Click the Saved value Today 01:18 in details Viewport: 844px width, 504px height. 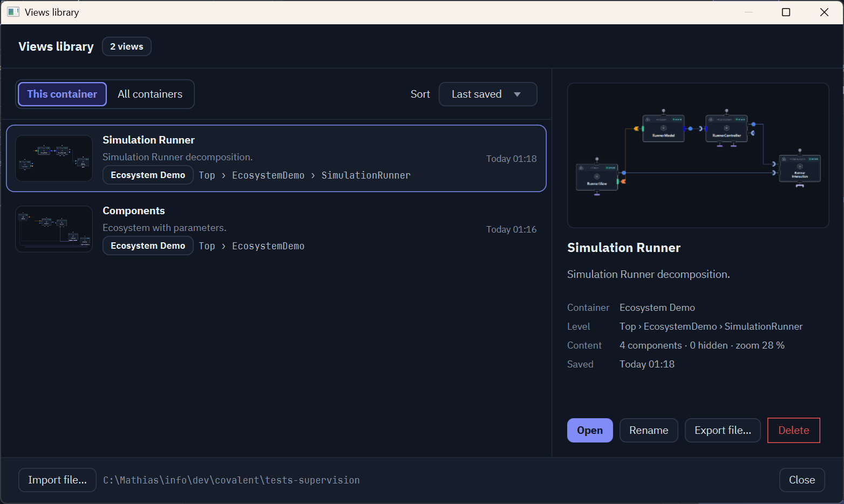click(x=647, y=364)
